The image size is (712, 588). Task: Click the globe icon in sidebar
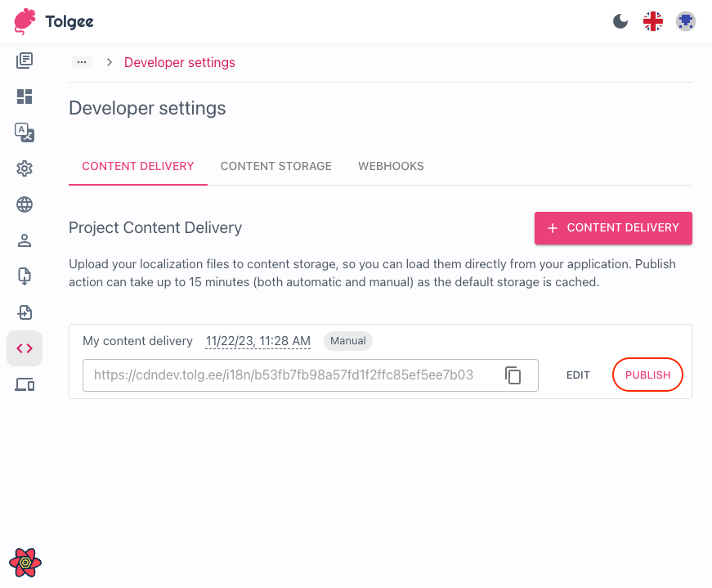(25, 204)
